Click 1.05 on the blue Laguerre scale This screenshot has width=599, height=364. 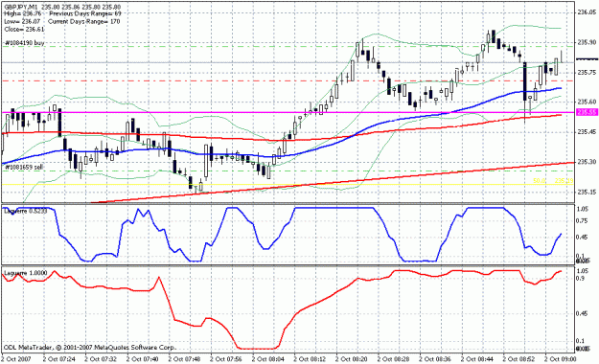(x=582, y=209)
